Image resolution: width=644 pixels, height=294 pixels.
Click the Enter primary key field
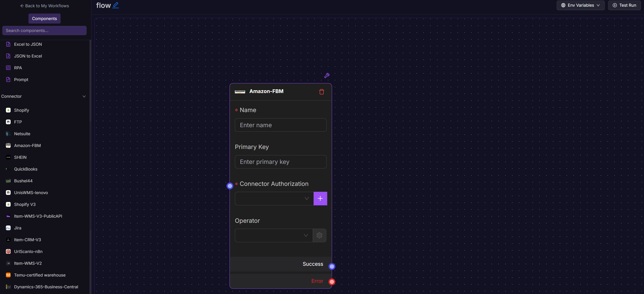coord(281,162)
